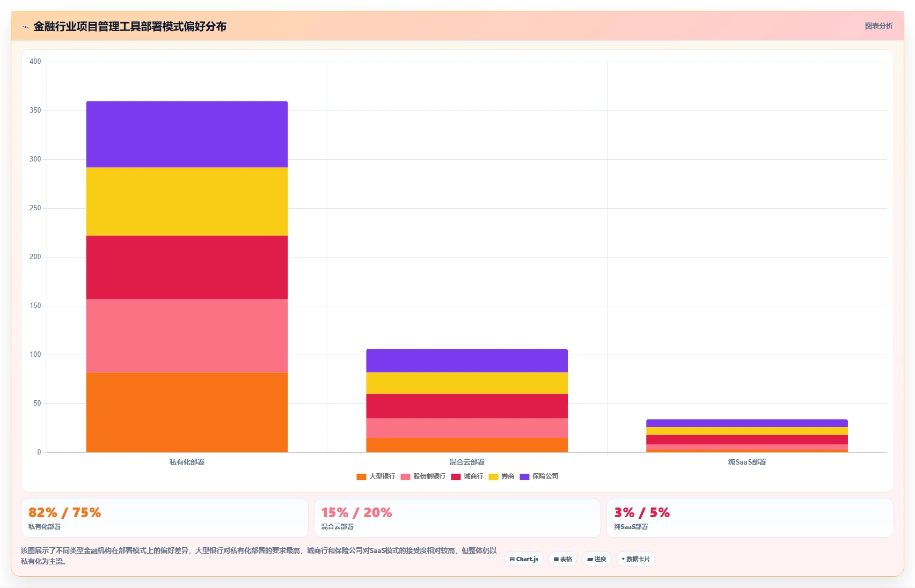
Task: Click the y-axis value 350
Action: tap(35, 111)
